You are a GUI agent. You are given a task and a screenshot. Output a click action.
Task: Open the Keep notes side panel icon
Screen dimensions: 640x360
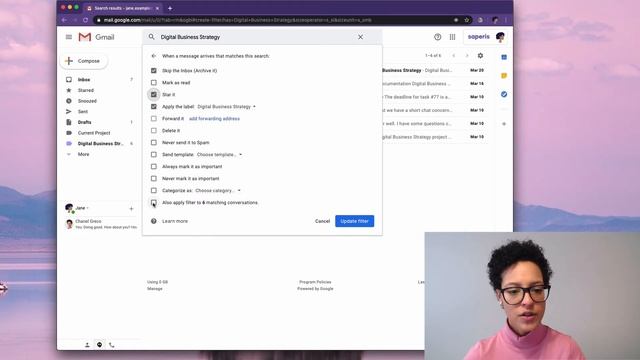tap(504, 76)
